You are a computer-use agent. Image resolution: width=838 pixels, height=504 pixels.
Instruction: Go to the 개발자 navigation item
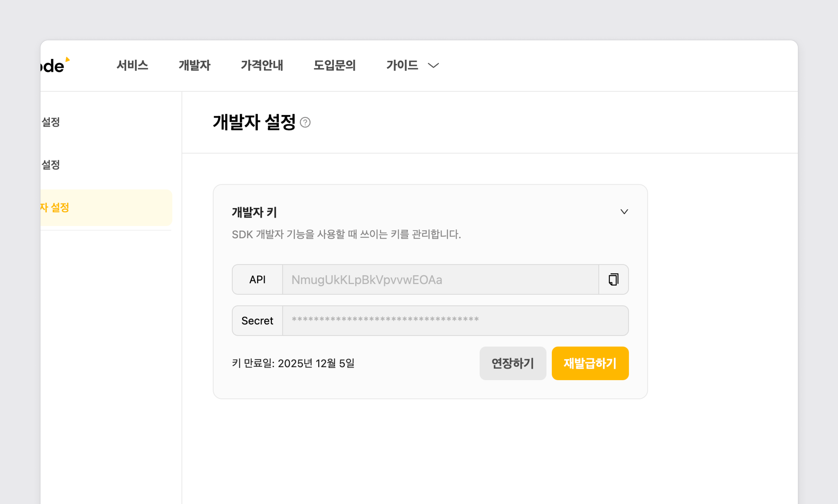point(194,65)
